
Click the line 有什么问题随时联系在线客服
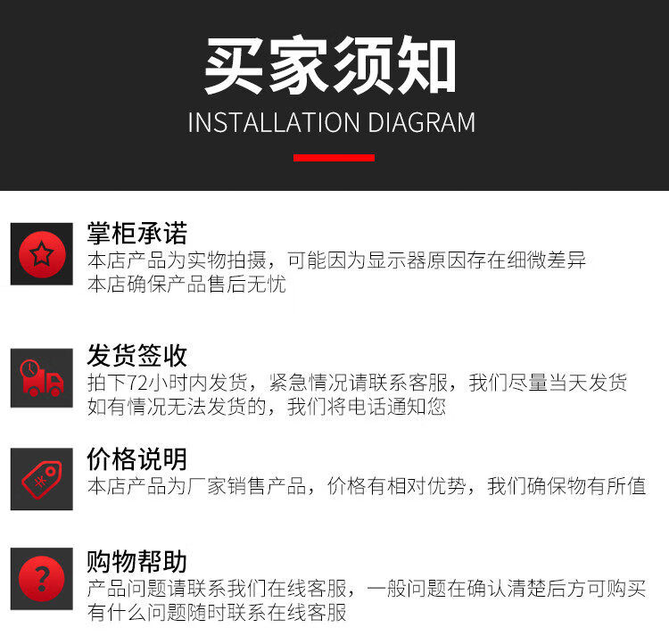point(217,613)
